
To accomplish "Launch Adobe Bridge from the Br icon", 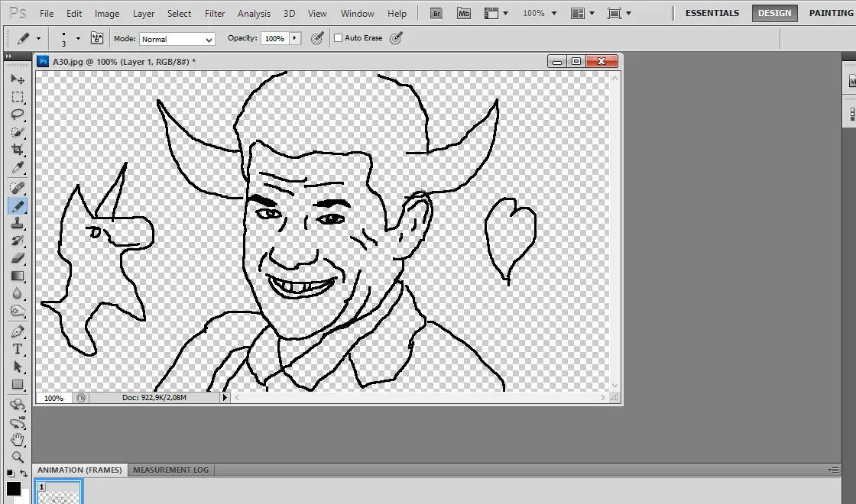I will tap(436, 13).
